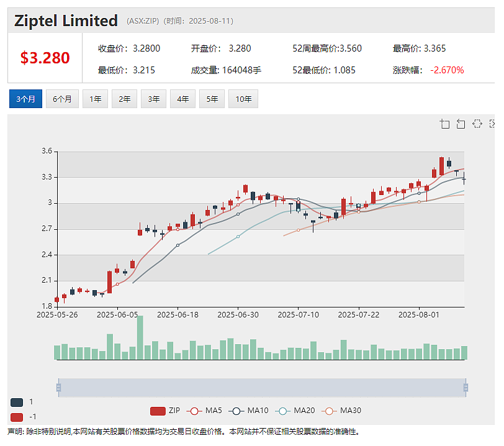Click the Ziptel Limited title
The image size is (504, 446).
coord(66,20)
